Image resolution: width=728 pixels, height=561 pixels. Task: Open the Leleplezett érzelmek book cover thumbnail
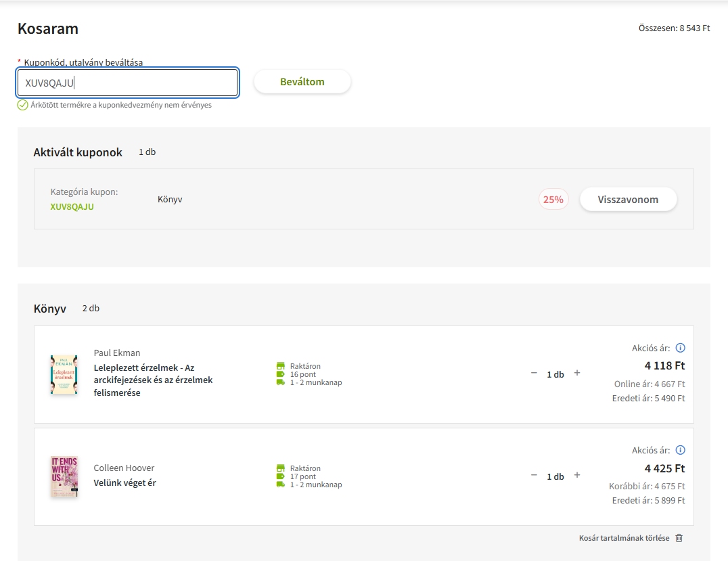(64, 374)
